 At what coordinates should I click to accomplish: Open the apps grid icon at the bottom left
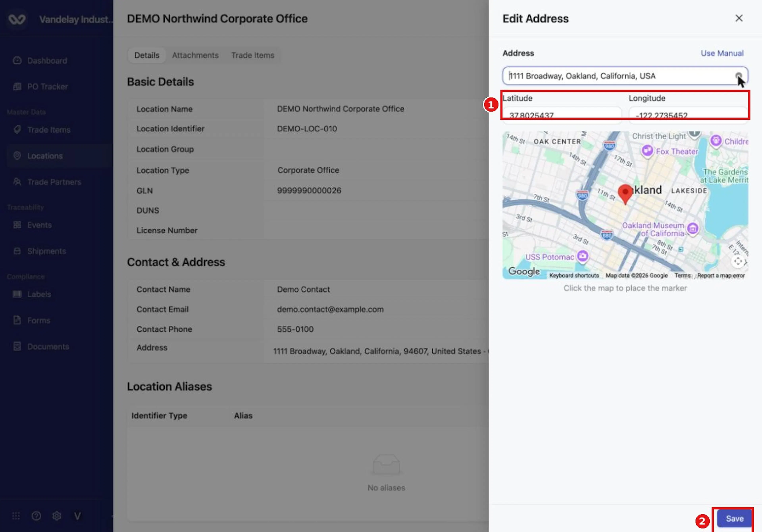[16, 516]
